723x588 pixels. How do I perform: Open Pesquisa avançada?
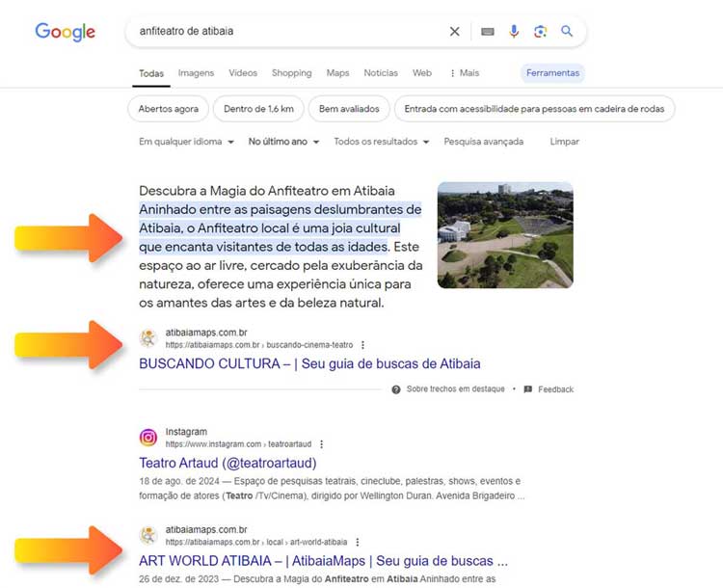click(484, 142)
